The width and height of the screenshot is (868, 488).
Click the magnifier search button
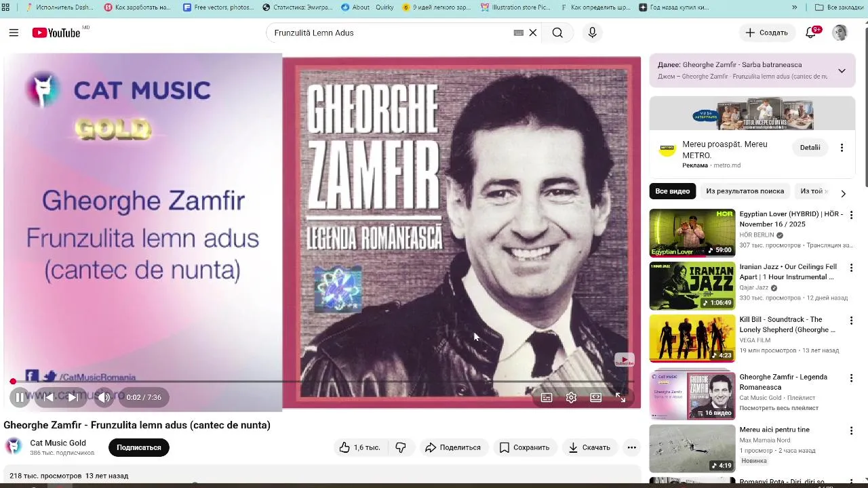pyautogui.click(x=557, y=33)
